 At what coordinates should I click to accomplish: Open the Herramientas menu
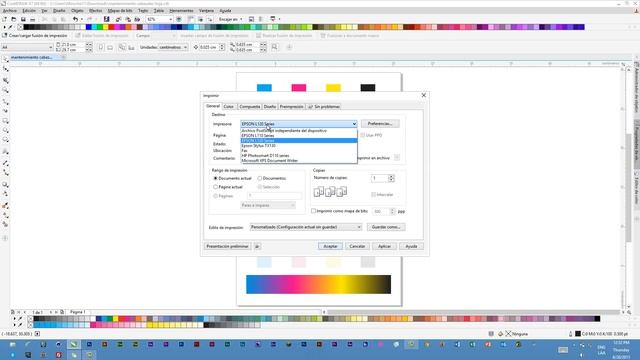(x=181, y=11)
